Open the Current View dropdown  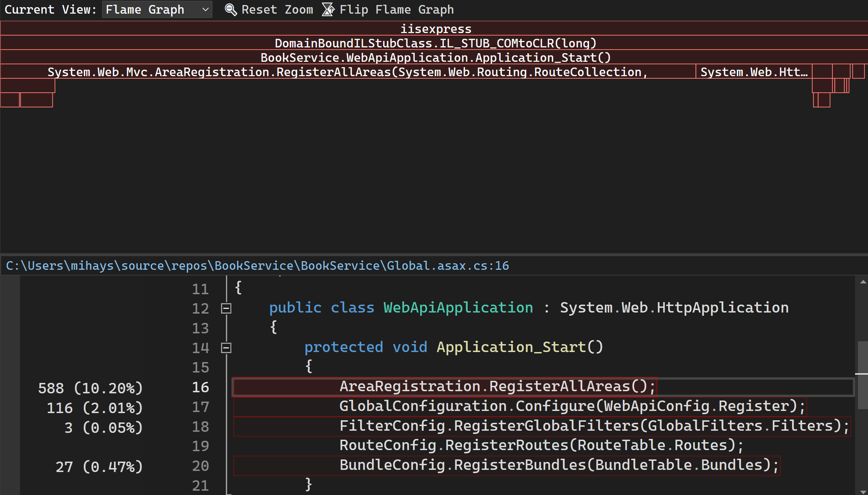[158, 9]
